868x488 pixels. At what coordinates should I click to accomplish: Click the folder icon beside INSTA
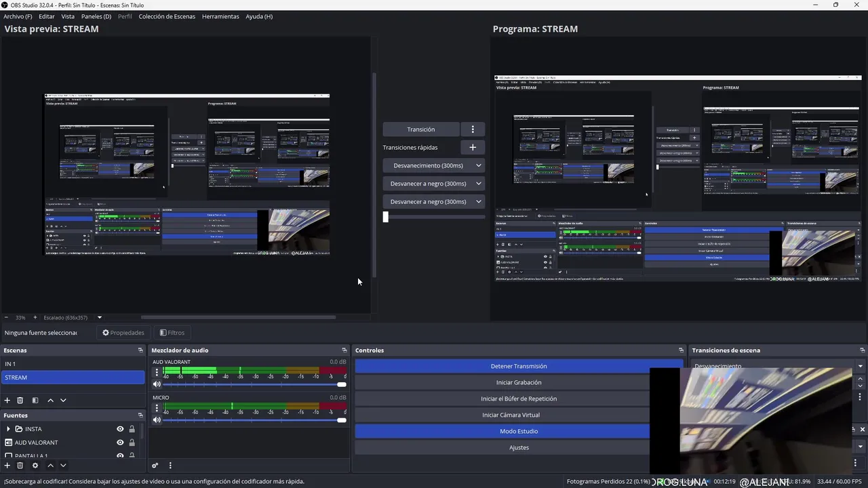click(x=19, y=429)
